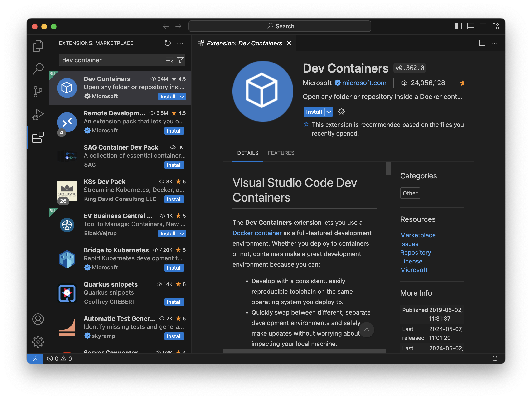This screenshot has height=399, width=532.
Task: Split the editor layout
Action: 483,43
